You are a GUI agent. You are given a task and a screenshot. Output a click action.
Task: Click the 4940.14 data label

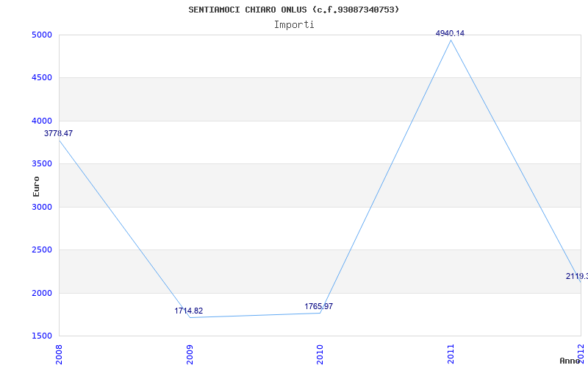click(x=450, y=33)
